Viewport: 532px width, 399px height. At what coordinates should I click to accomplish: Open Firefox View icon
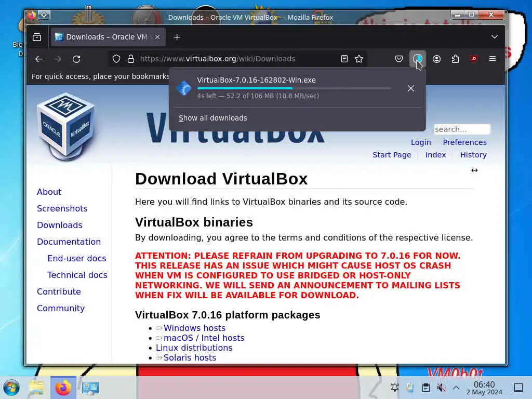click(37, 37)
